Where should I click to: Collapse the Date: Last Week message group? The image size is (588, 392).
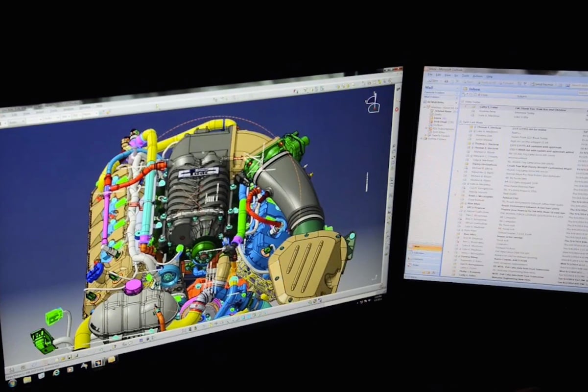[460, 122]
